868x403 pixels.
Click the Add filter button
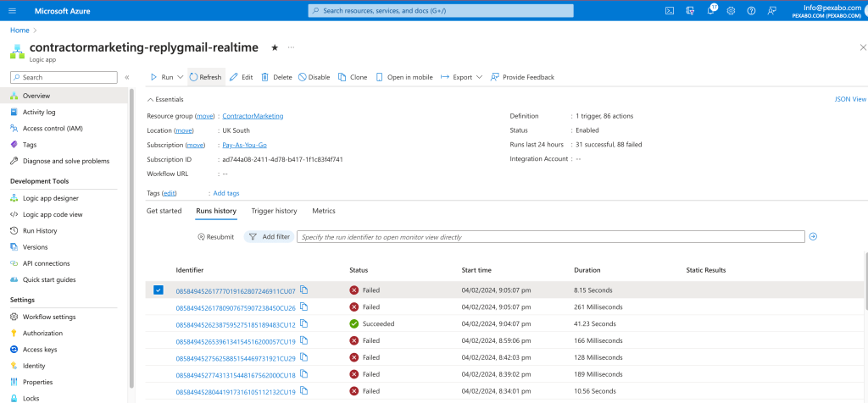(x=269, y=236)
